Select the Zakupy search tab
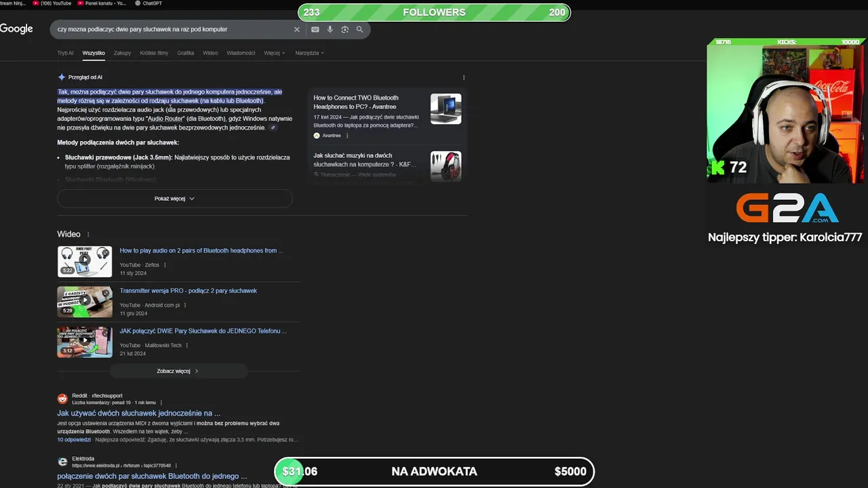 pyautogui.click(x=123, y=53)
